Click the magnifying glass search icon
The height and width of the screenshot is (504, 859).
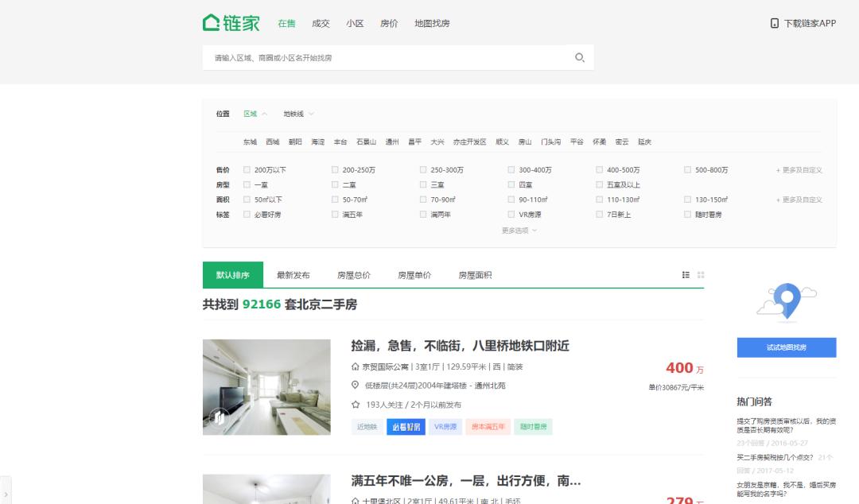pyautogui.click(x=580, y=57)
